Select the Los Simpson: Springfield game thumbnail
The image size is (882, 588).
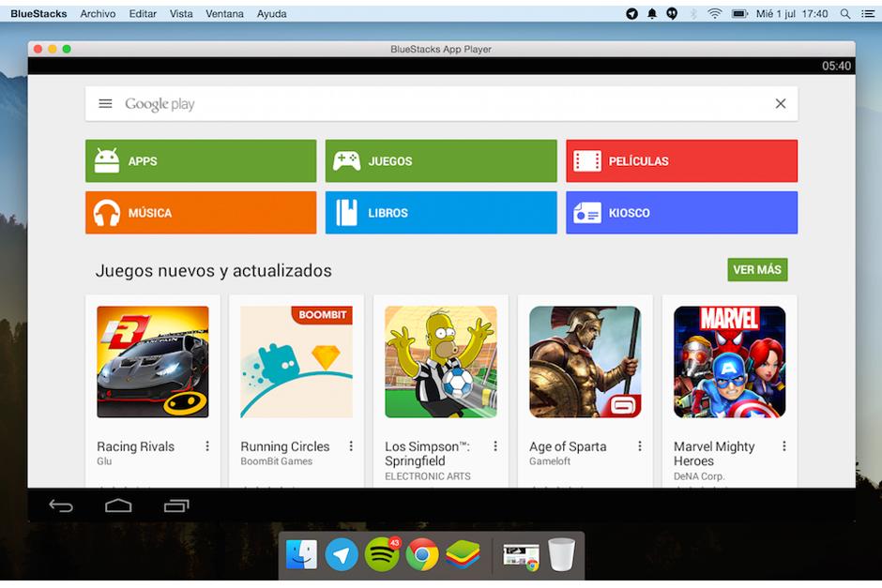tap(440, 361)
